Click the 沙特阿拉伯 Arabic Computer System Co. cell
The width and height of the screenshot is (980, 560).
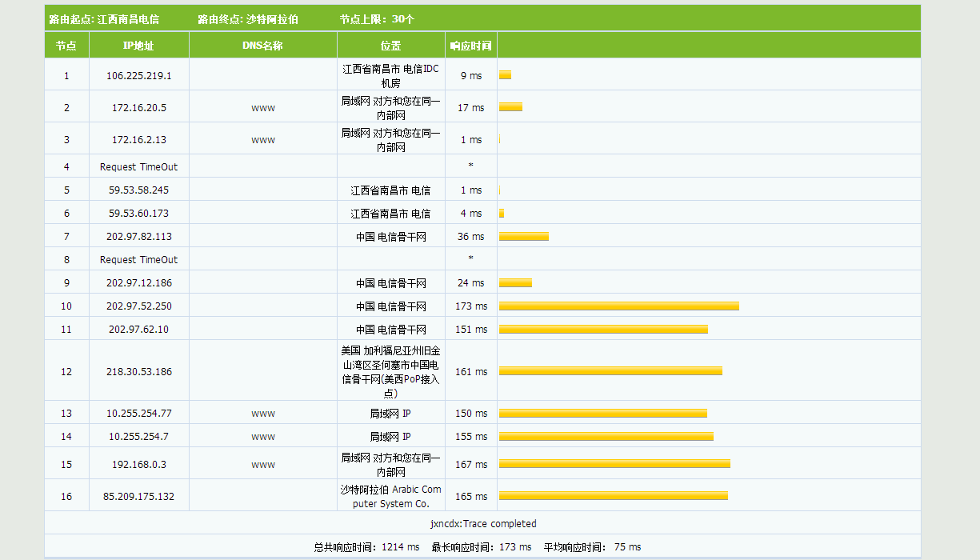pyautogui.click(x=390, y=496)
